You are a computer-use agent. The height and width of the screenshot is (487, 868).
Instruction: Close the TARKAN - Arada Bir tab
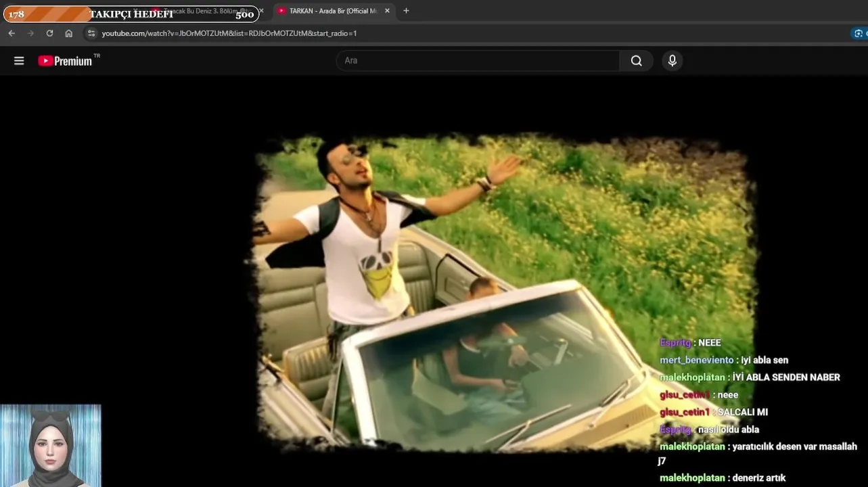(x=387, y=11)
